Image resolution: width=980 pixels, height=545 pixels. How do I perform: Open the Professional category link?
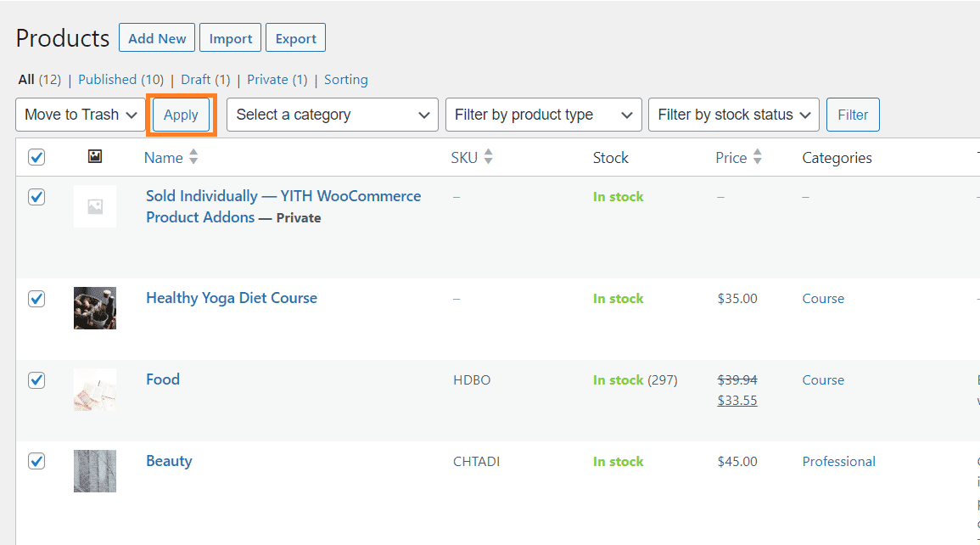pos(839,461)
